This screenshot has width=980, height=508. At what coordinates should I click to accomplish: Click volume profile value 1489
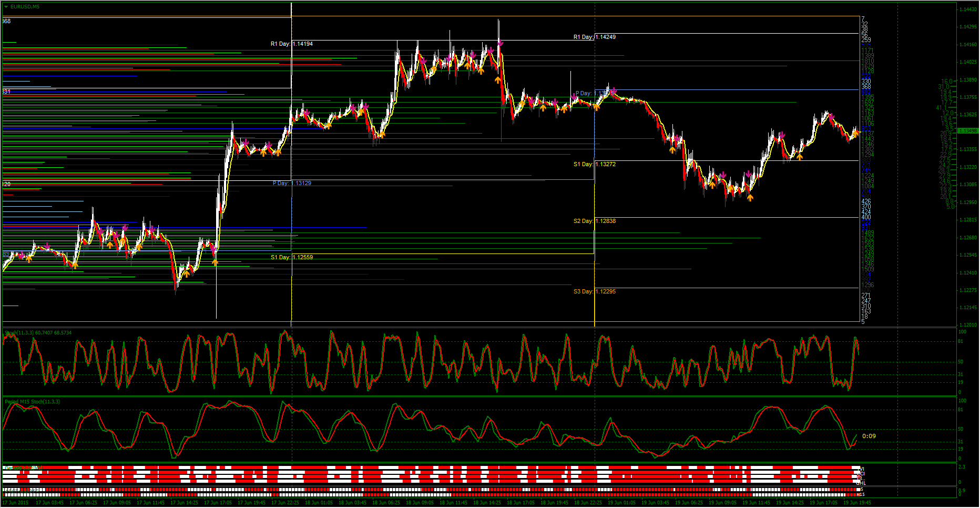coord(867,233)
